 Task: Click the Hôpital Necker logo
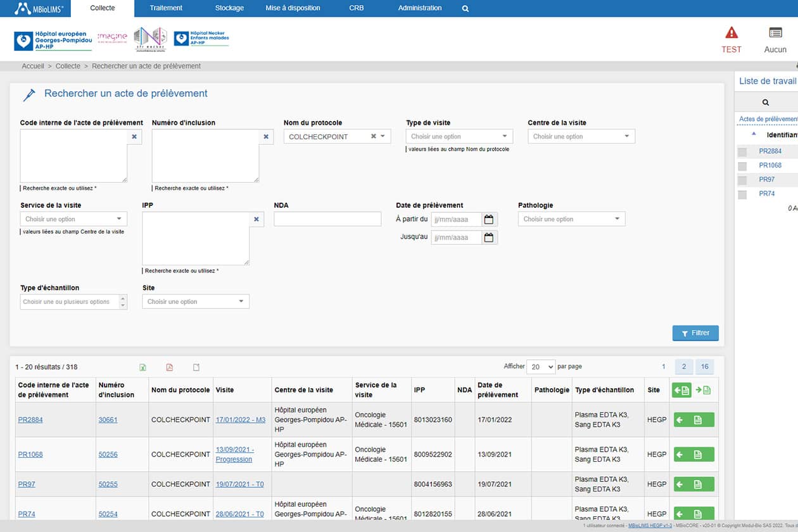201,39
